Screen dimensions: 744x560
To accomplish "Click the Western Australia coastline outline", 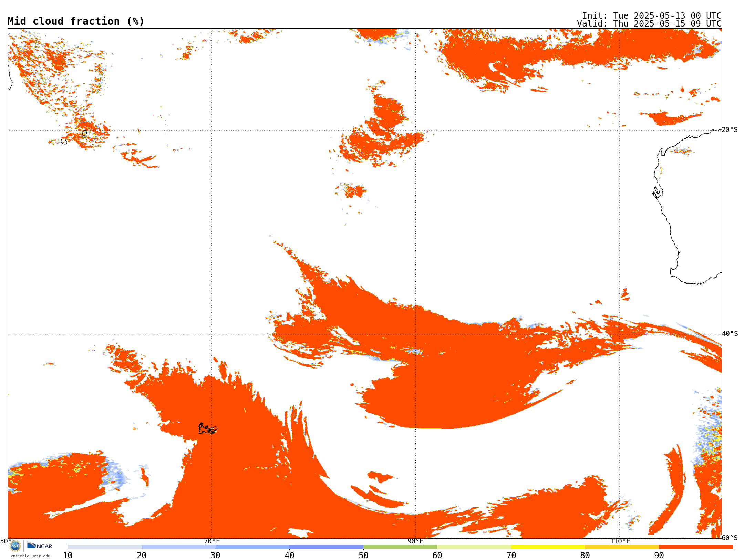I will point(687,207).
